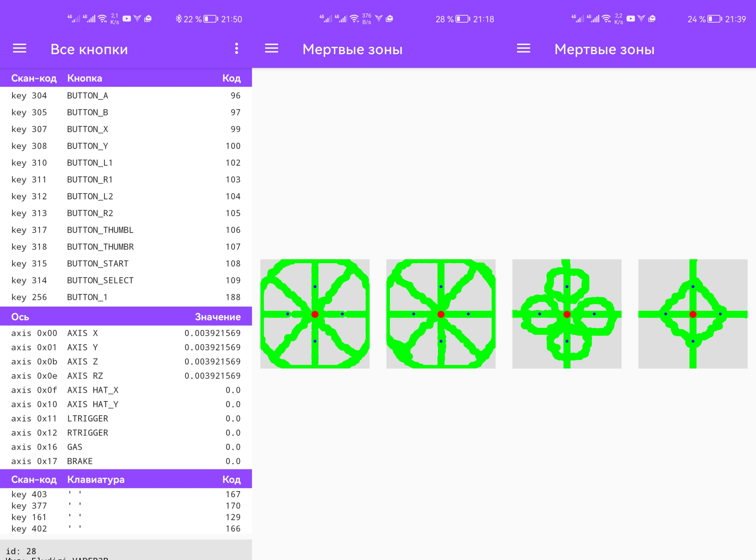756x560 pixels.
Task: Tap Wi-Fi icon in the left status bar
Action: (102, 19)
